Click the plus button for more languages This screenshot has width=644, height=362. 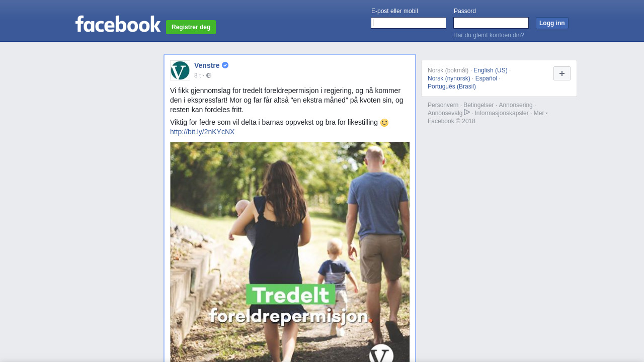coord(562,73)
